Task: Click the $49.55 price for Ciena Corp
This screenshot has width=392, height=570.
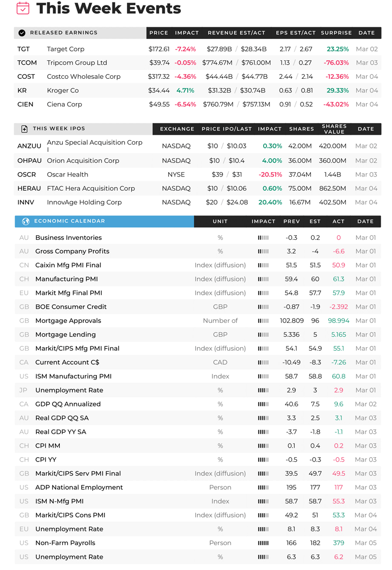Action: [x=159, y=105]
